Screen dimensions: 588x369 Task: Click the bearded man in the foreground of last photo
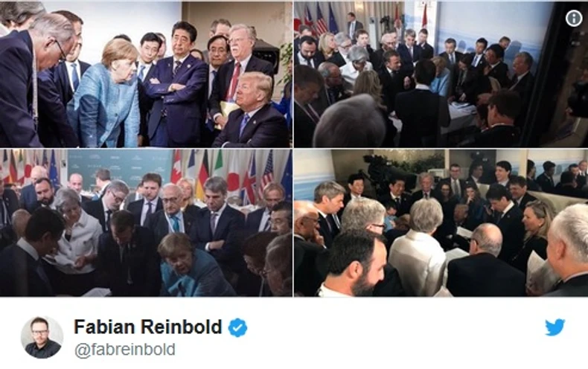tap(353, 264)
